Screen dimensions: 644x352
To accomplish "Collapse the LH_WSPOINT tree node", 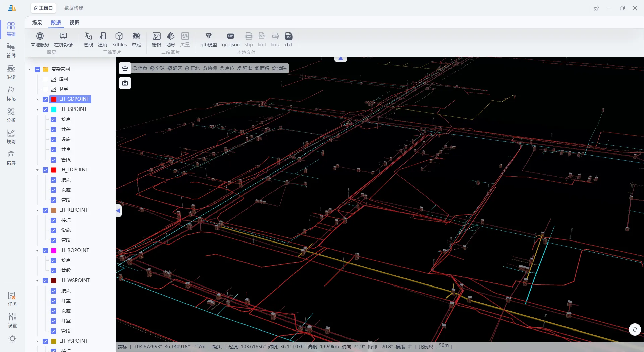I will pyautogui.click(x=37, y=281).
